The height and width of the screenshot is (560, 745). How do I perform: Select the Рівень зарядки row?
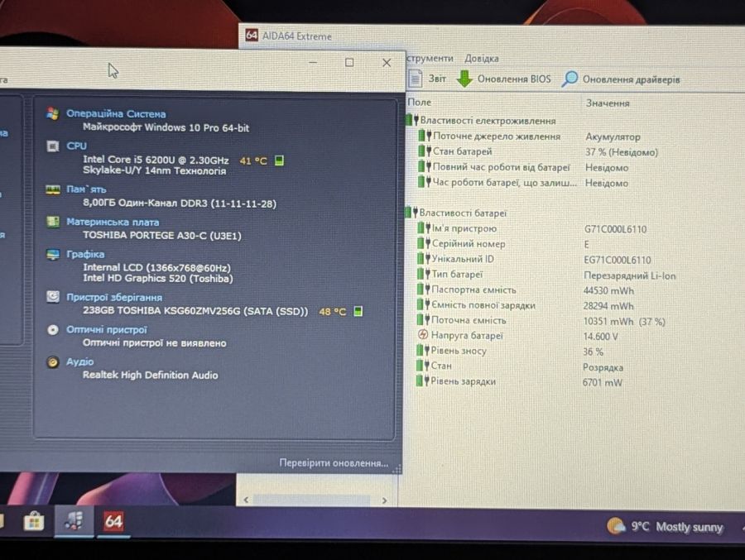pyautogui.click(x=519, y=381)
